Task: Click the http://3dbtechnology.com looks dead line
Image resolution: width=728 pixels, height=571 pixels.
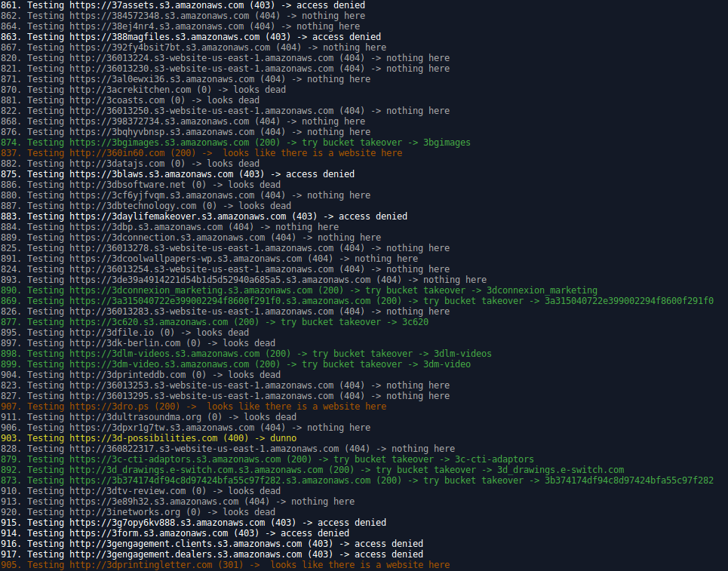Action: pyautogui.click(x=146, y=206)
